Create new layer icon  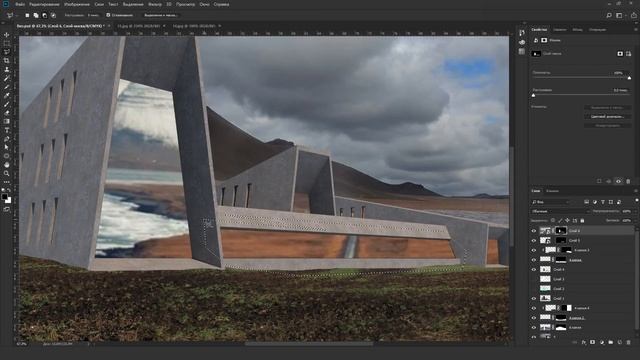(x=619, y=342)
